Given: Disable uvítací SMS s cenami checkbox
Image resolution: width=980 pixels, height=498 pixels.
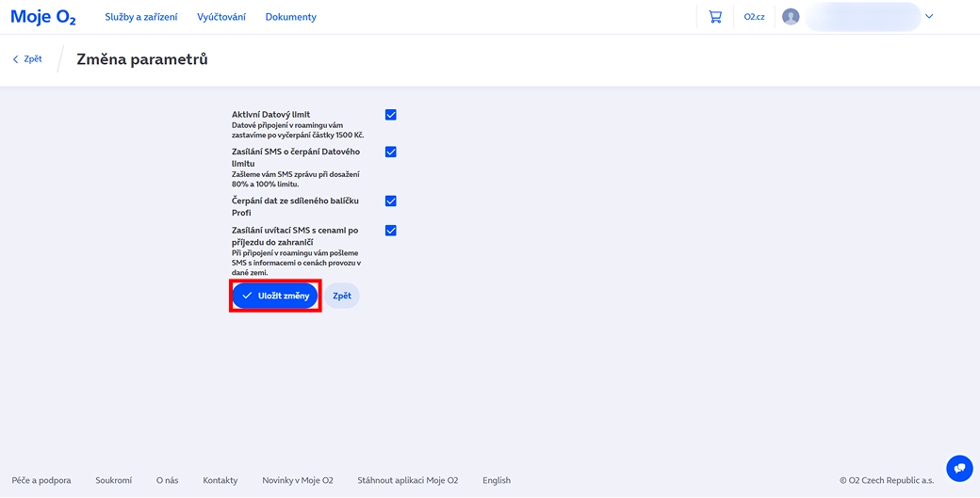Looking at the screenshot, I should pyautogui.click(x=391, y=231).
